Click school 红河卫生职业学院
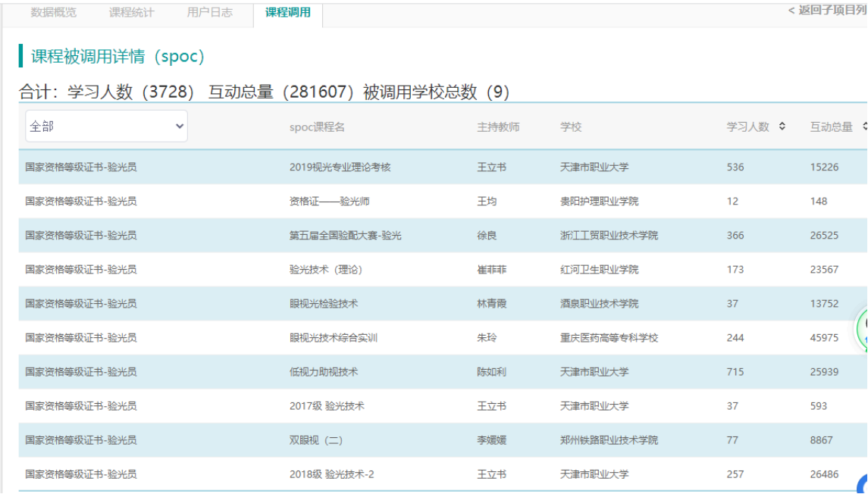This screenshot has width=868, height=494. click(x=599, y=270)
